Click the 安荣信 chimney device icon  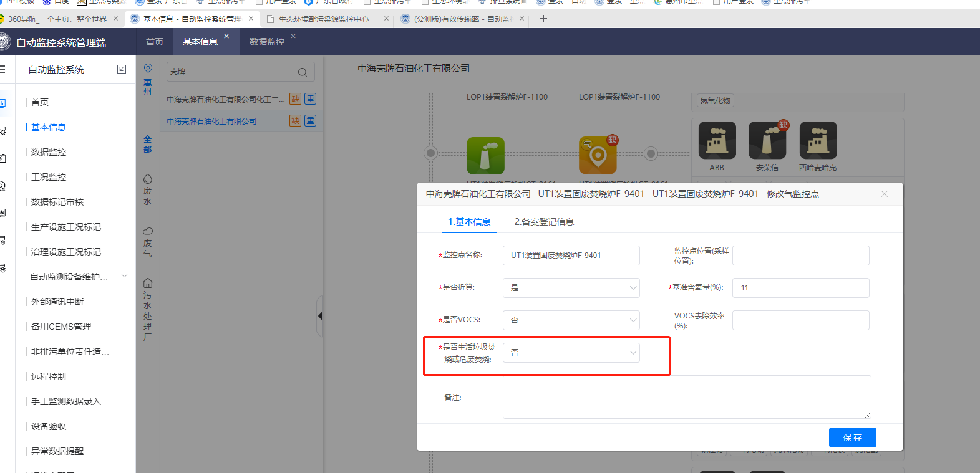[767, 140]
